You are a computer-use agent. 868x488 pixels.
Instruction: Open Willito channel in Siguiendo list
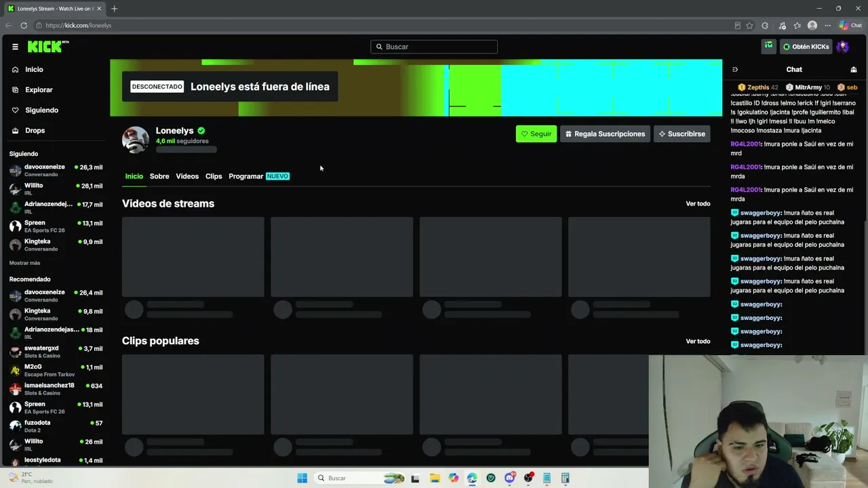(x=56, y=189)
